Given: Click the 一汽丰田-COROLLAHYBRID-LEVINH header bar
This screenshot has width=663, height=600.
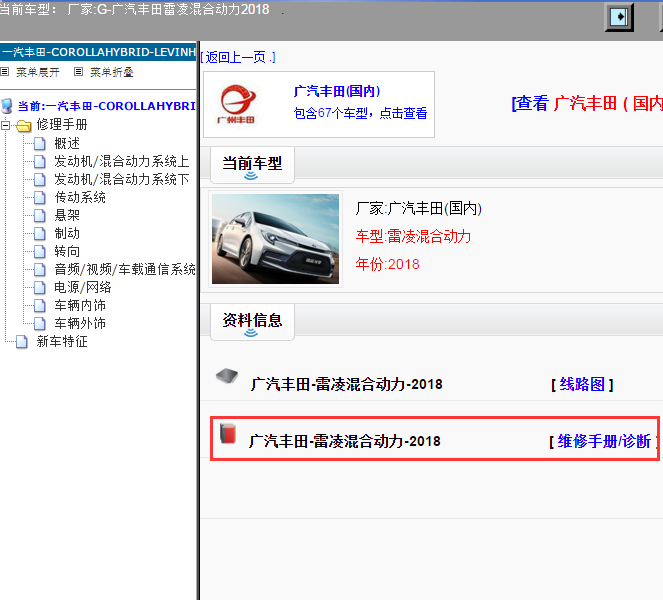Looking at the screenshot, I should click(x=98, y=52).
